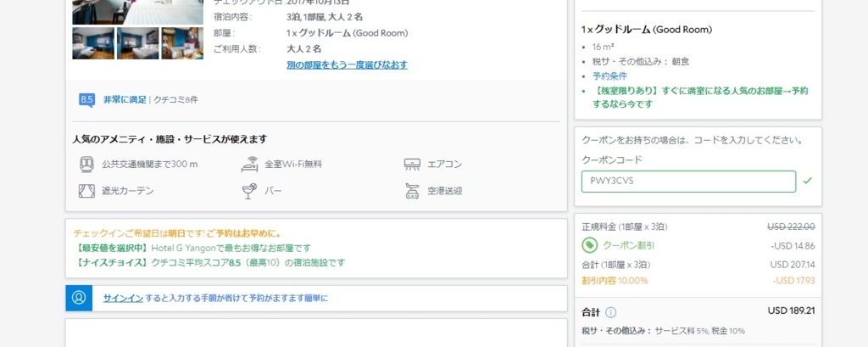Click the 別の部屋をもう一度選びなおす link
This screenshot has height=347, width=868.
(x=347, y=64)
